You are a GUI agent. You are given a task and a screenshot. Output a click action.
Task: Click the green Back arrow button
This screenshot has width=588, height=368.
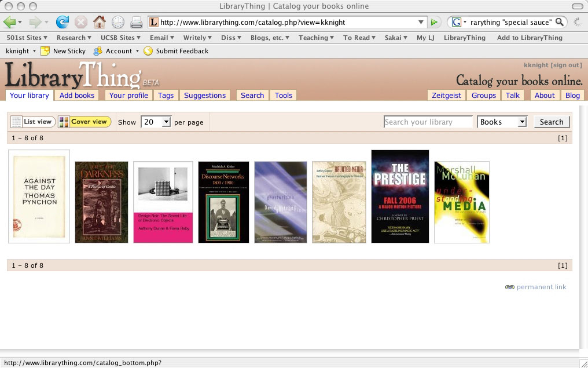9,22
